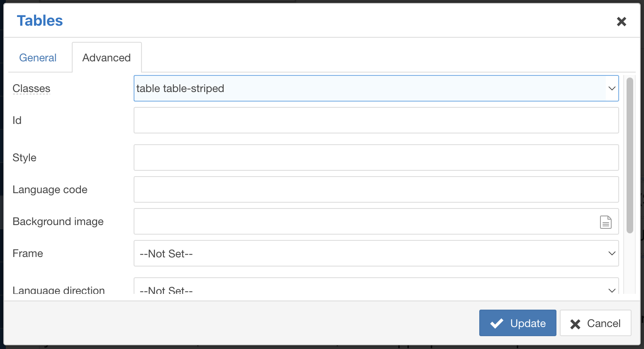Browse for background image file icon

pyautogui.click(x=606, y=222)
